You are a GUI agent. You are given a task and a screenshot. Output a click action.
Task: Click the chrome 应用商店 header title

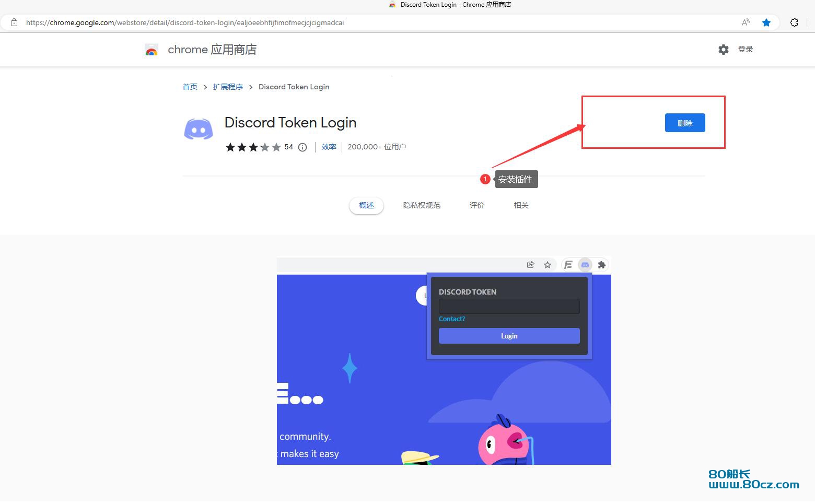pyautogui.click(x=212, y=50)
